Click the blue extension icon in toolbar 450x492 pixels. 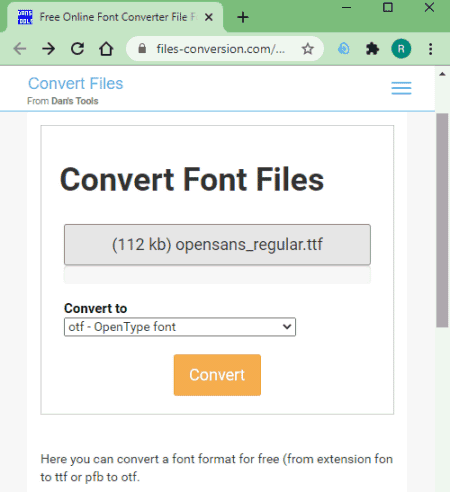[344, 49]
